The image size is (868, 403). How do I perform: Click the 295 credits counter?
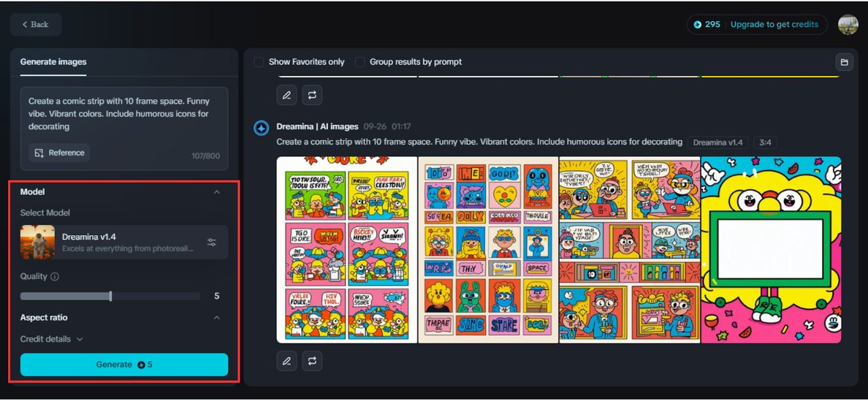712,24
